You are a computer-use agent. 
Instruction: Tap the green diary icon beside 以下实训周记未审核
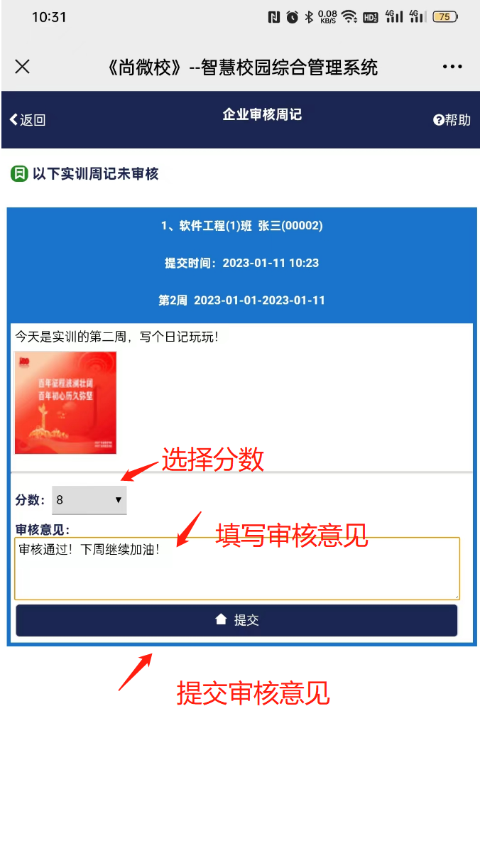point(19,173)
